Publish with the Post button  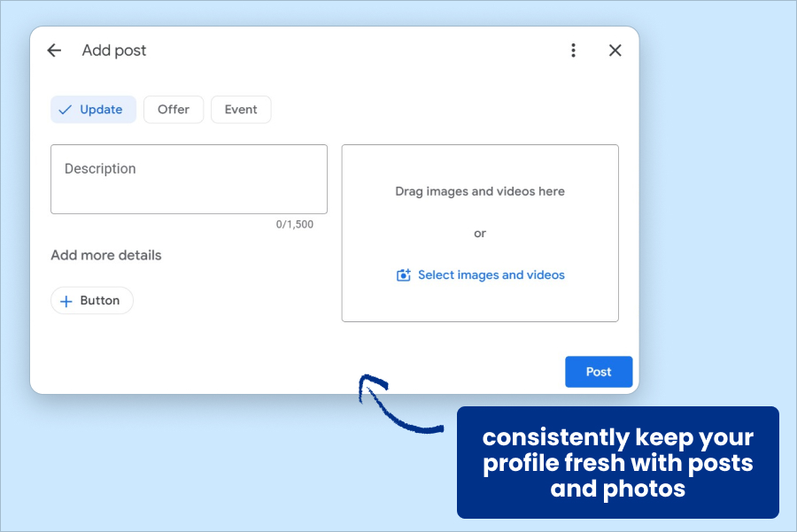click(x=599, y=372)
